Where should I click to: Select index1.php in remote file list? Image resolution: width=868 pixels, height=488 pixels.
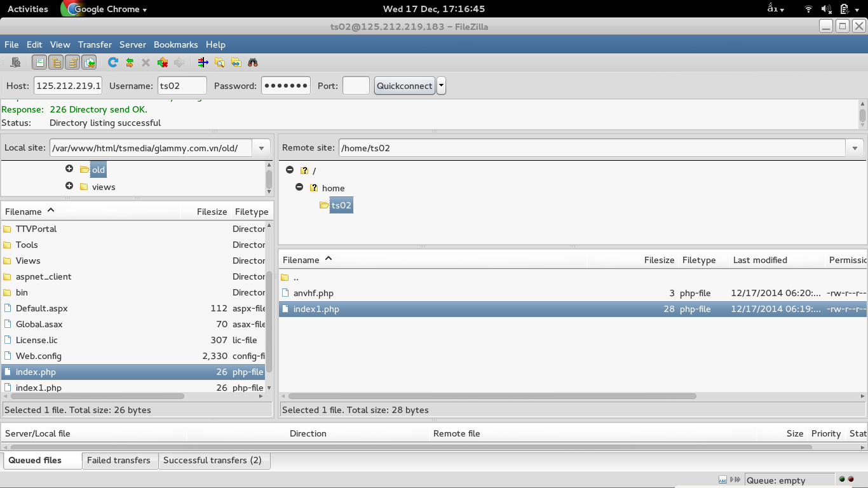573,309
